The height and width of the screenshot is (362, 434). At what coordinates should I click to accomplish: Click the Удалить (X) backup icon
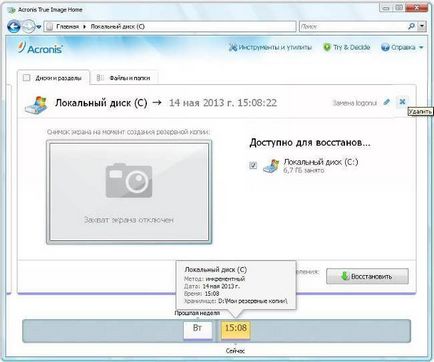click(402, 102)
